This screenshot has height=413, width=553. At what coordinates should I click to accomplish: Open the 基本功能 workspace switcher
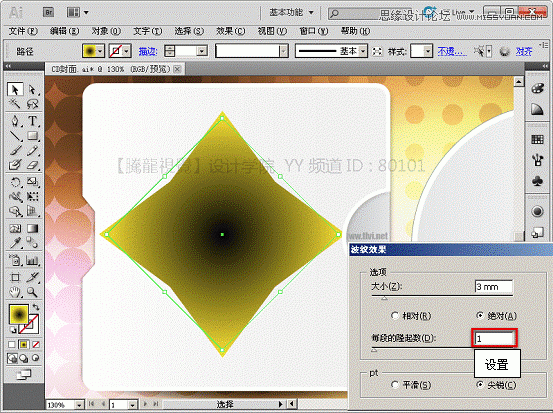pyautogui.click(x=291, y=13)
